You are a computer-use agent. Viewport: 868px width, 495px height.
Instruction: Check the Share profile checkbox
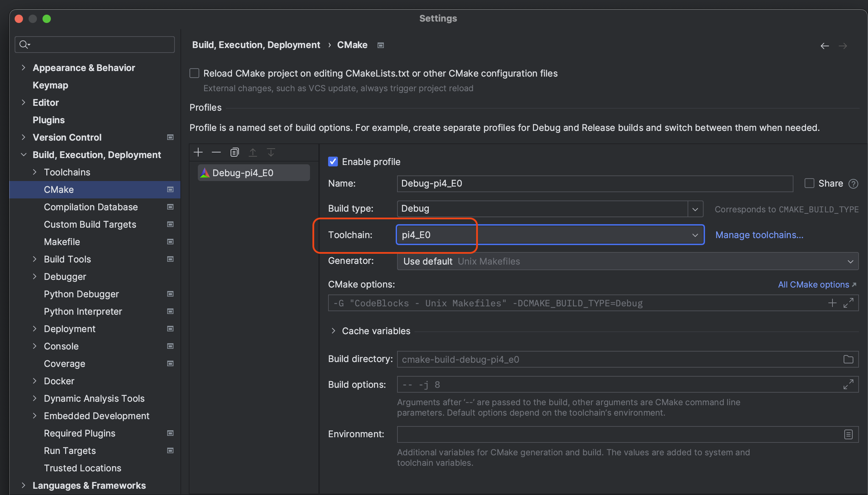pyautogui.click(x=809, y=183)
